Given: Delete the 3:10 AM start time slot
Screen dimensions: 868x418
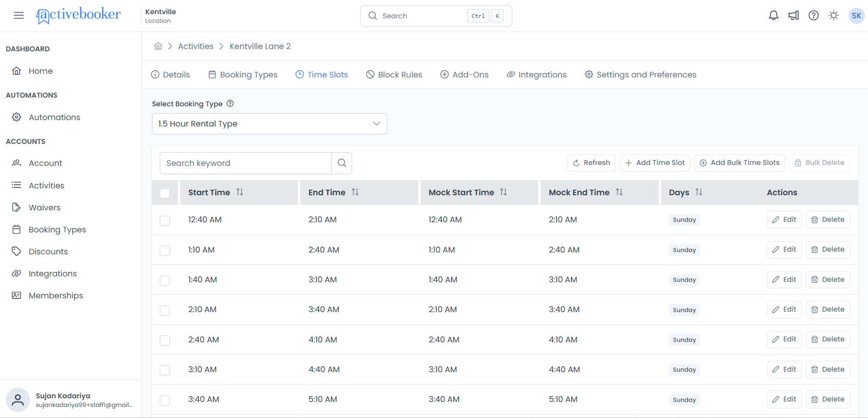Looking at the screenshot, I should click(827, 369).
